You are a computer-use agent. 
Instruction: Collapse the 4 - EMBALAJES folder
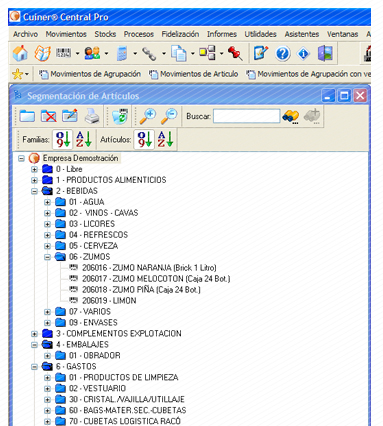click(34, 345)
